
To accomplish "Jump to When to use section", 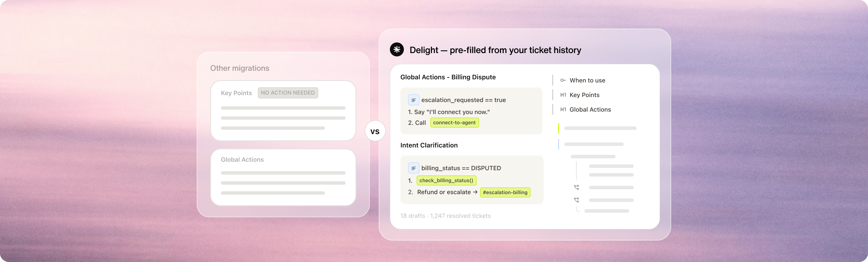I will 587,80.
